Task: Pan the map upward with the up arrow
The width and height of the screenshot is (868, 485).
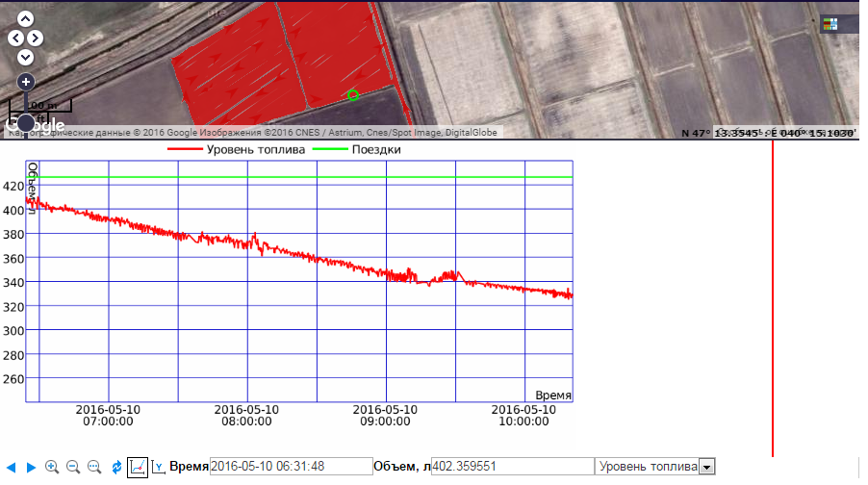Action: [26, 19]
